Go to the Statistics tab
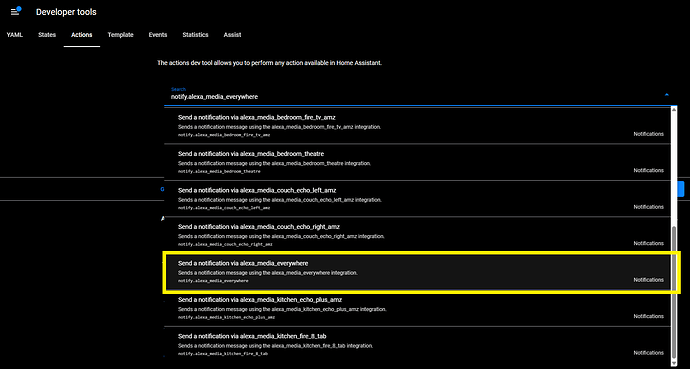 195,35
